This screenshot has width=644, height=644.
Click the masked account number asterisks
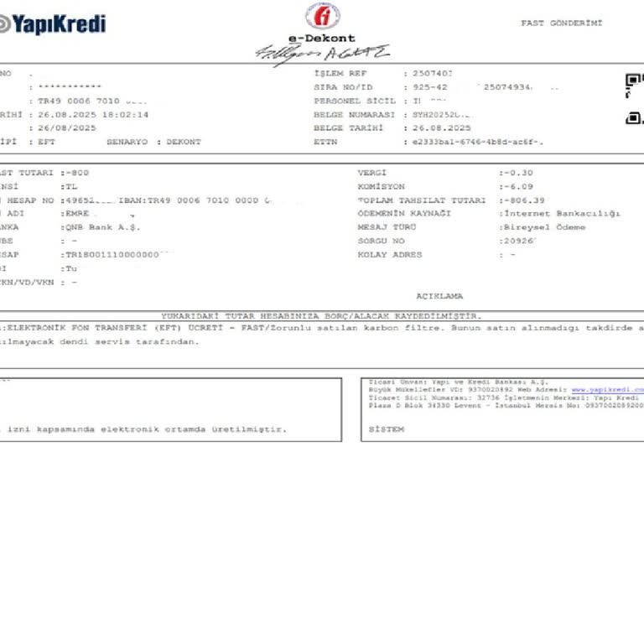point(70,86)
